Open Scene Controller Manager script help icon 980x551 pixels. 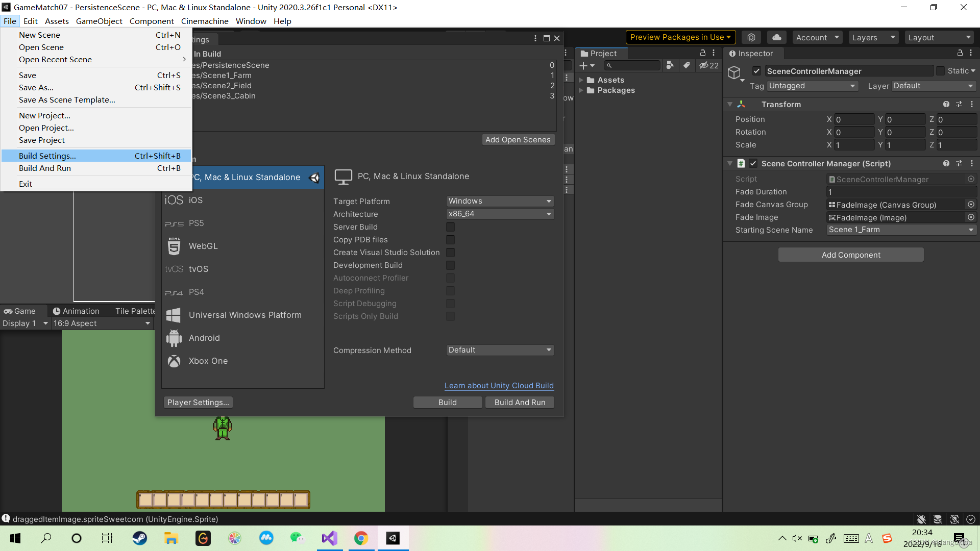pos(946,163)
